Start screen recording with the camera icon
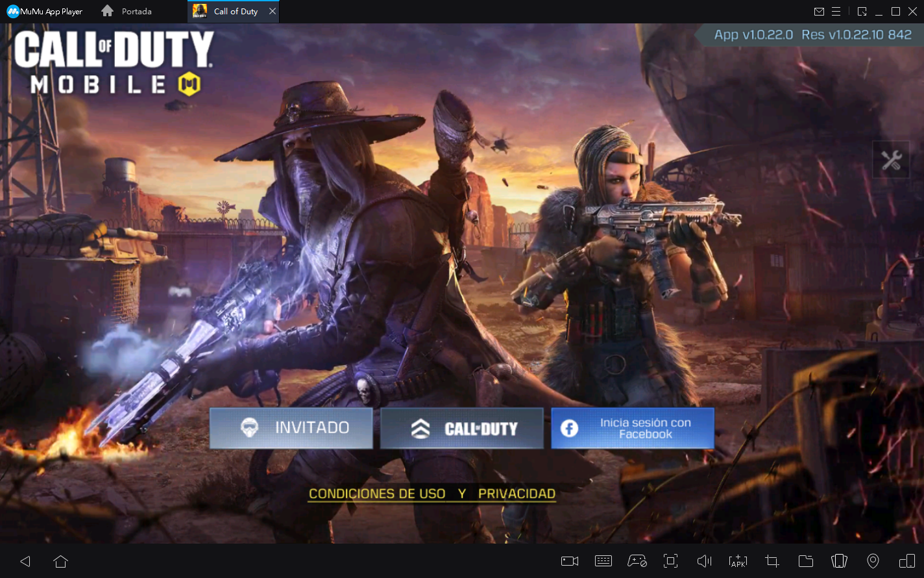This screenshot has width=924, height=578. (570, 561)
